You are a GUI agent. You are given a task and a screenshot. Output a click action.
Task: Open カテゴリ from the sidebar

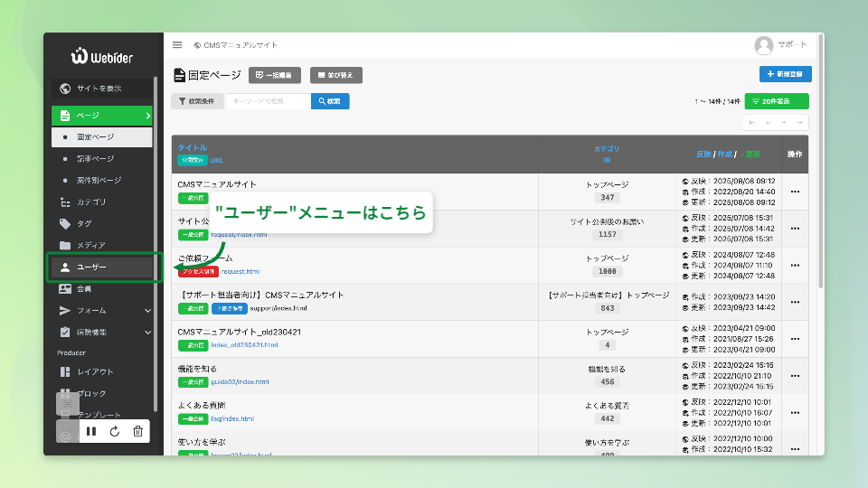(91, 202)
